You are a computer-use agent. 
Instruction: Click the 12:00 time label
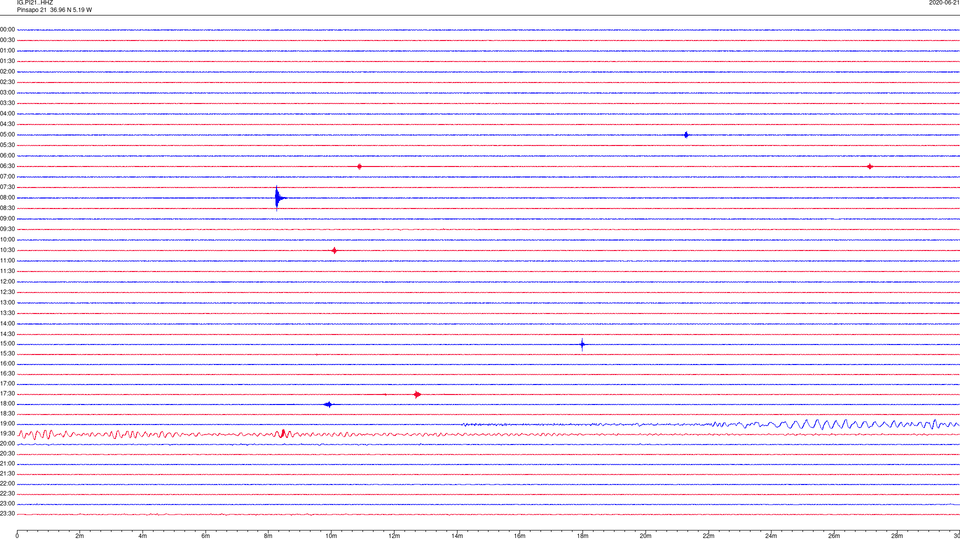pyautogui.click(x=7, y=282)
